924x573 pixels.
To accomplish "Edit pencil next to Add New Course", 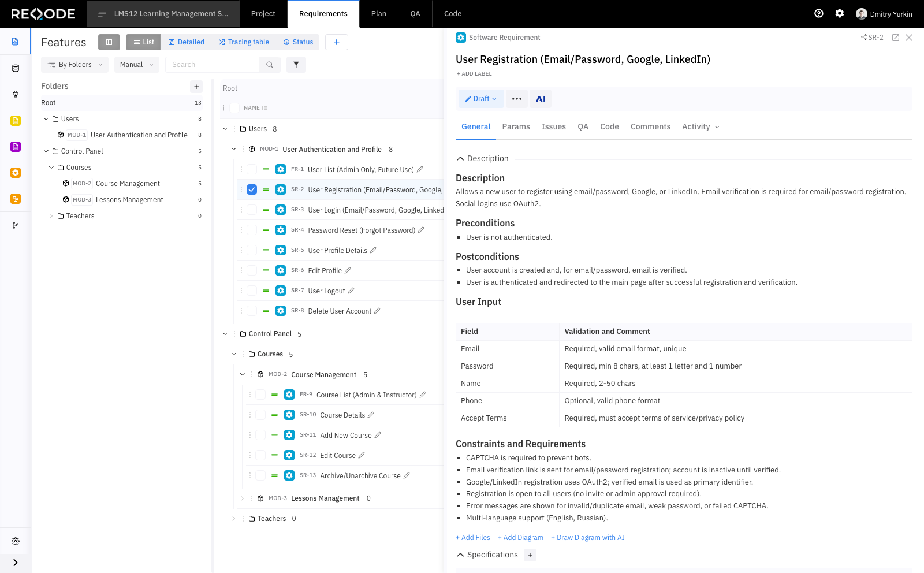I will point(378,435).
